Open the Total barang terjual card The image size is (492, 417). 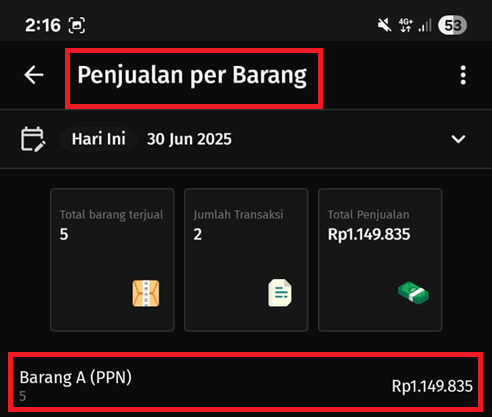click(x=112, y=260)
